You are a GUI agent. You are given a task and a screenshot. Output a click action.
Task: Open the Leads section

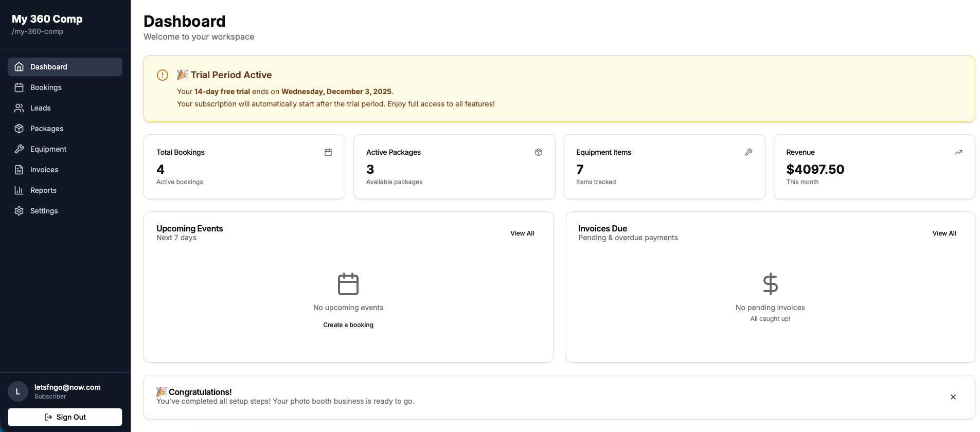tap(65, 108)
